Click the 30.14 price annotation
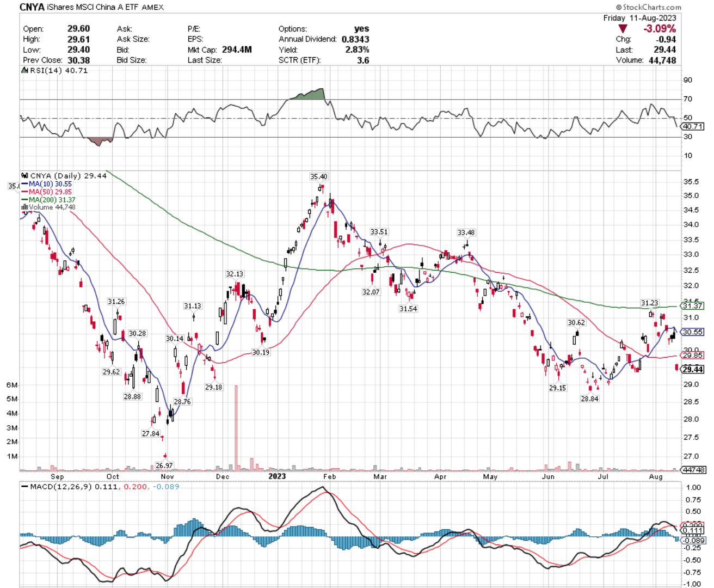Screen dimensions: 714x588 point(175,338)
